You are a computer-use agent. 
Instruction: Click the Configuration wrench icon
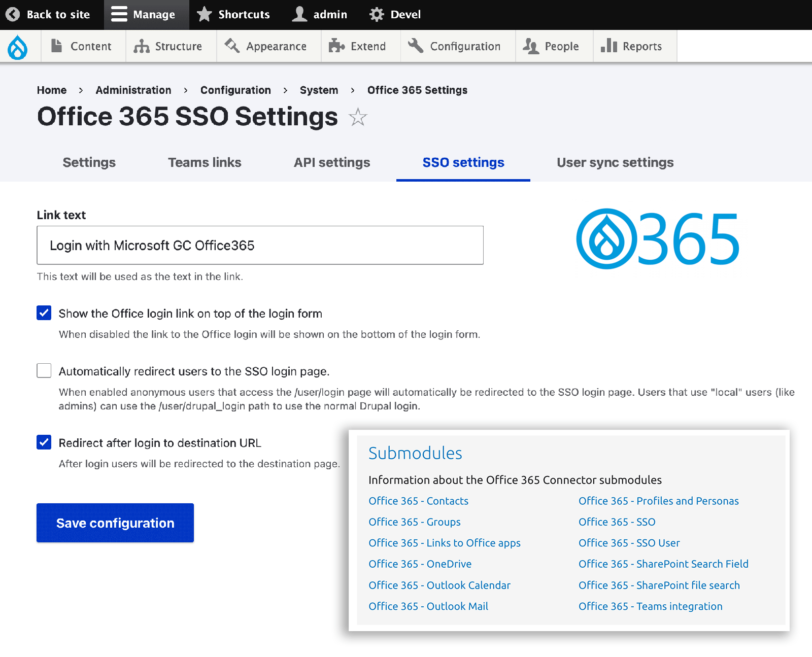(416, 46)
